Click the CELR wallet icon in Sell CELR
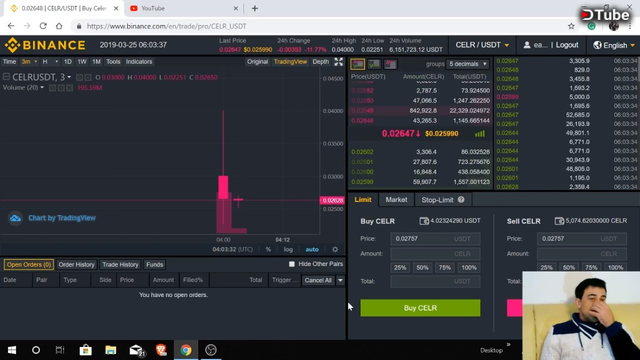Viewport: 640px width, 360px height. coord(559,221)
